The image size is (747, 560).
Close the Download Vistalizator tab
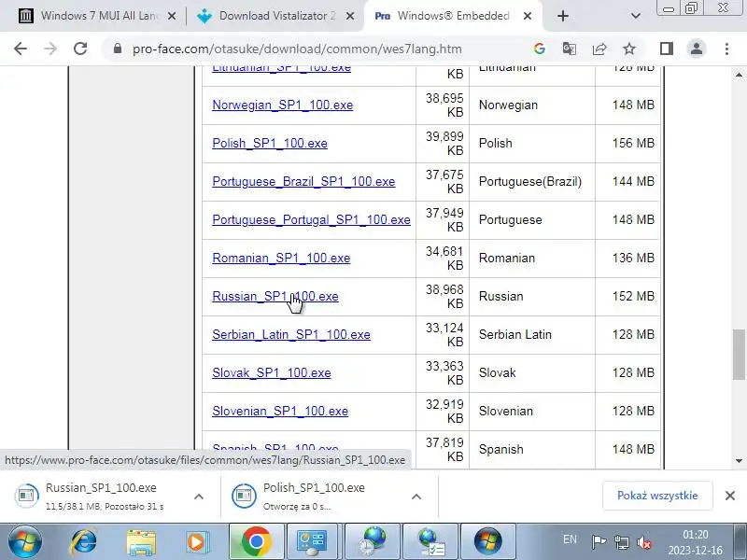pyautogui.click(x=349, y=16)
